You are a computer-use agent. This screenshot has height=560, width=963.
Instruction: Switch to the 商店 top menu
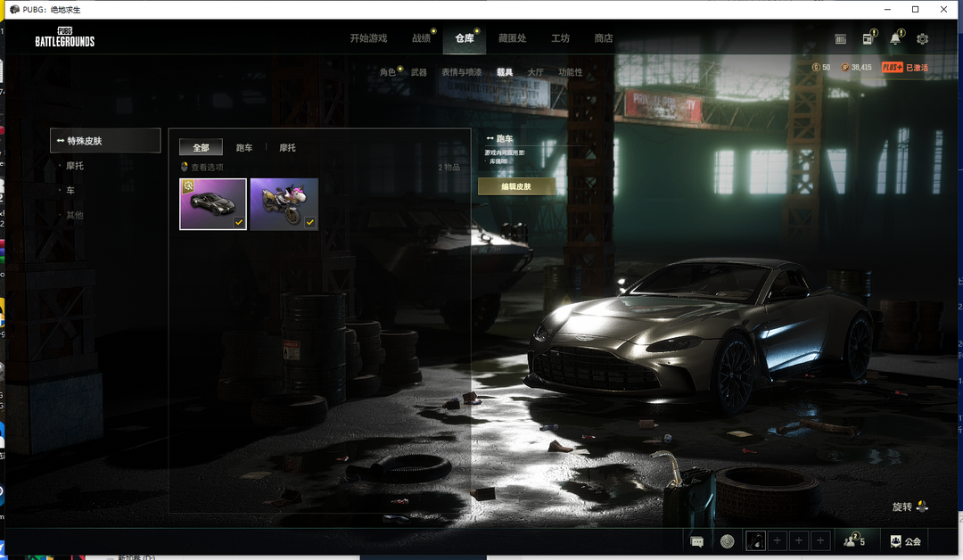coord(604,38)
